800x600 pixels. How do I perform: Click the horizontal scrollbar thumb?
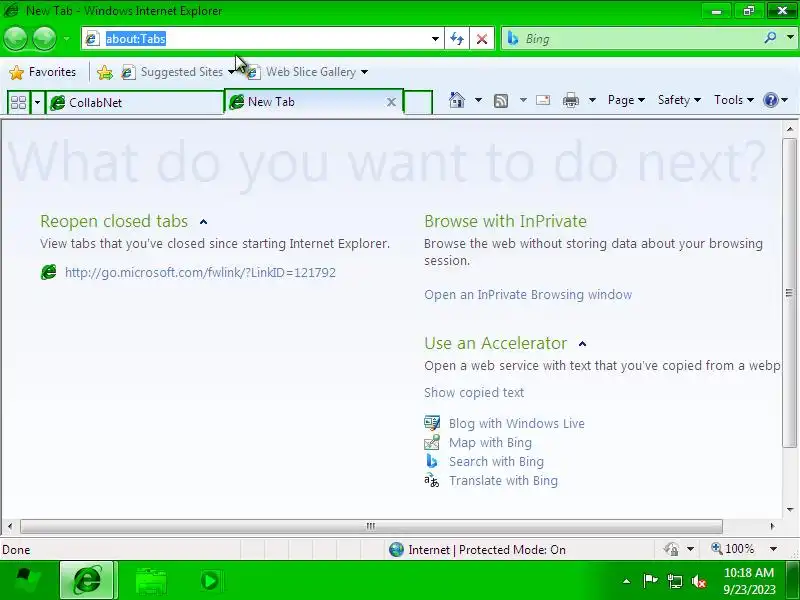(x=371, y=526)
